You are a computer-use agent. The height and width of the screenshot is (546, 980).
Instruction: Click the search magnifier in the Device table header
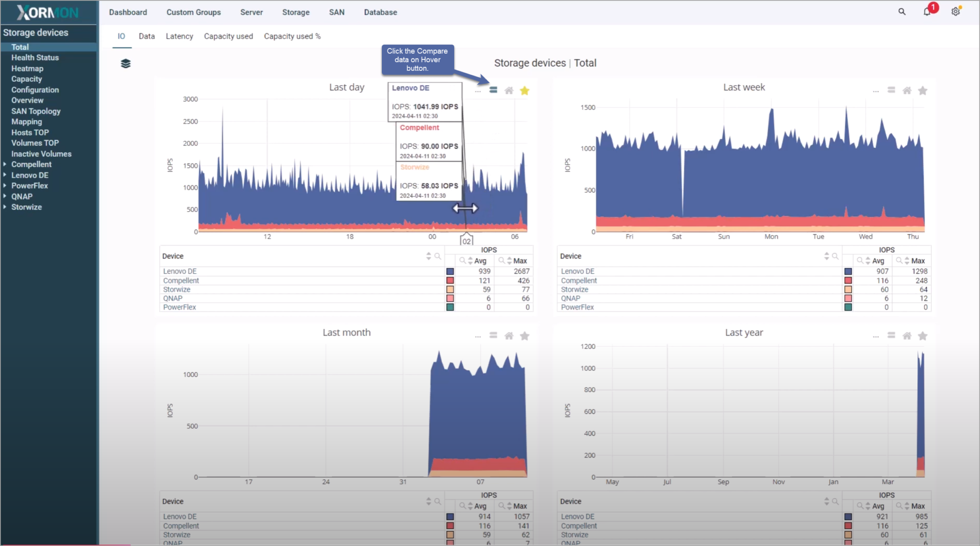(x=437, y=256)
